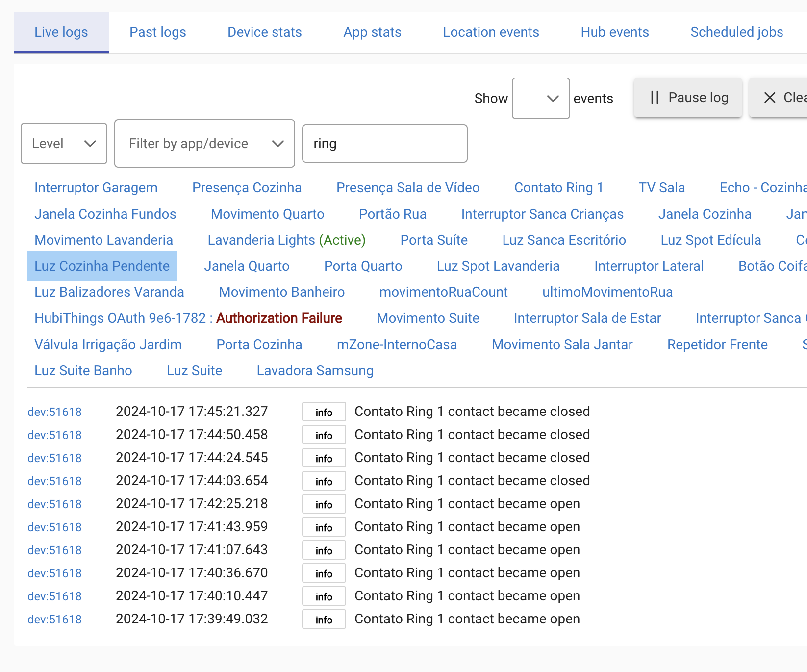Filter logs by Movimento Suite
The width and height of the screenshot is (807, 672).
(428, 318)
